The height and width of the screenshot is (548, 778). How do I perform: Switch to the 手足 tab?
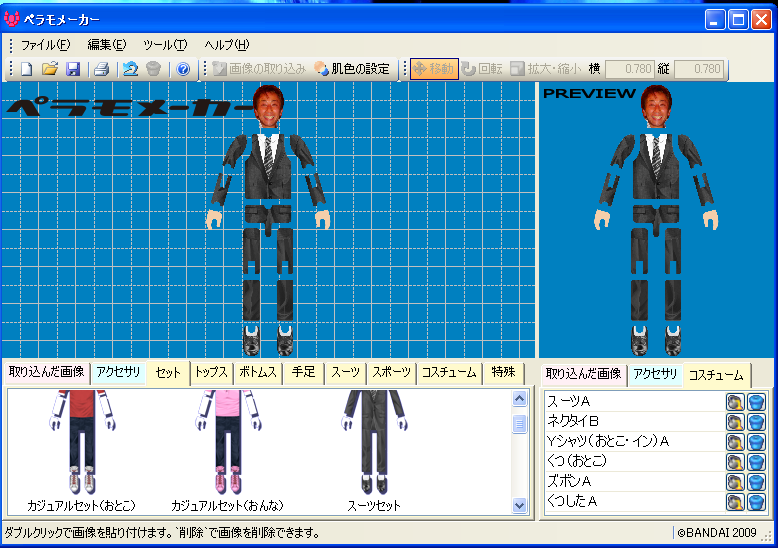(303, 372)
